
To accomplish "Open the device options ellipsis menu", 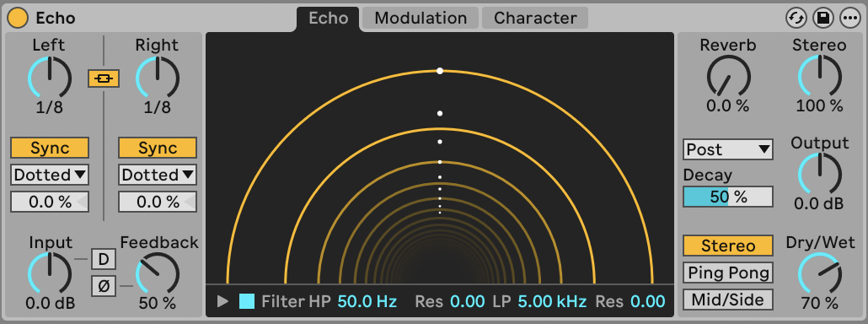I will (x=850, y=18).
